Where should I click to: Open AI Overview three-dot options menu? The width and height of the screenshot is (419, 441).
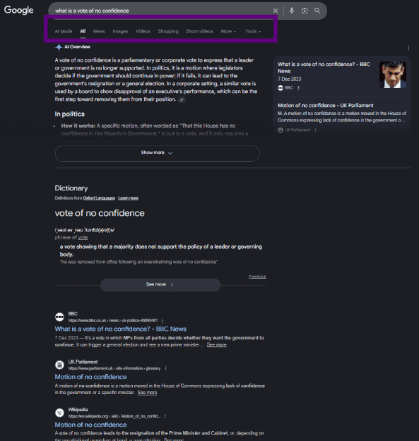pyautogui.click(x=408, y=48)
